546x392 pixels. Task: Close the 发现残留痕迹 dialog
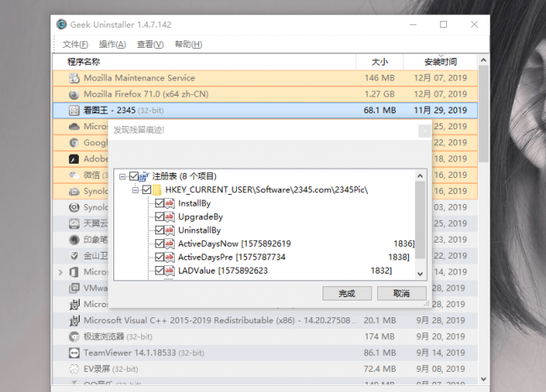tap(424, 131)
